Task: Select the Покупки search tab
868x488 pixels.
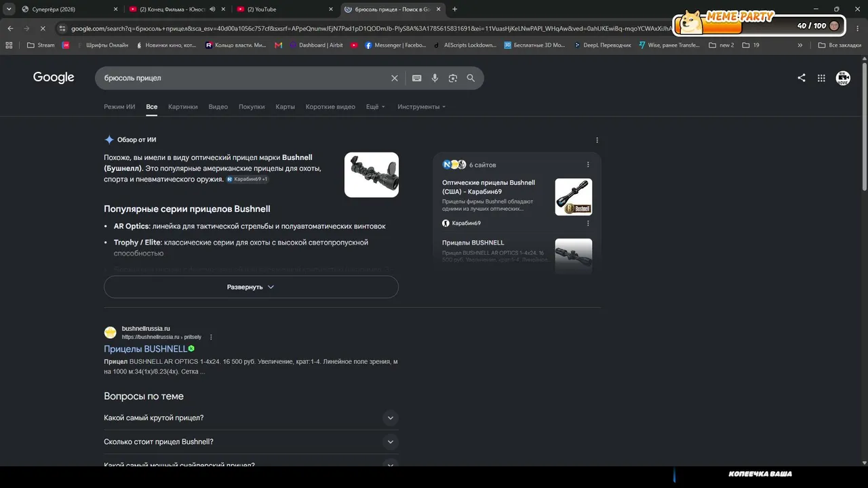Action: coord(252,107)
